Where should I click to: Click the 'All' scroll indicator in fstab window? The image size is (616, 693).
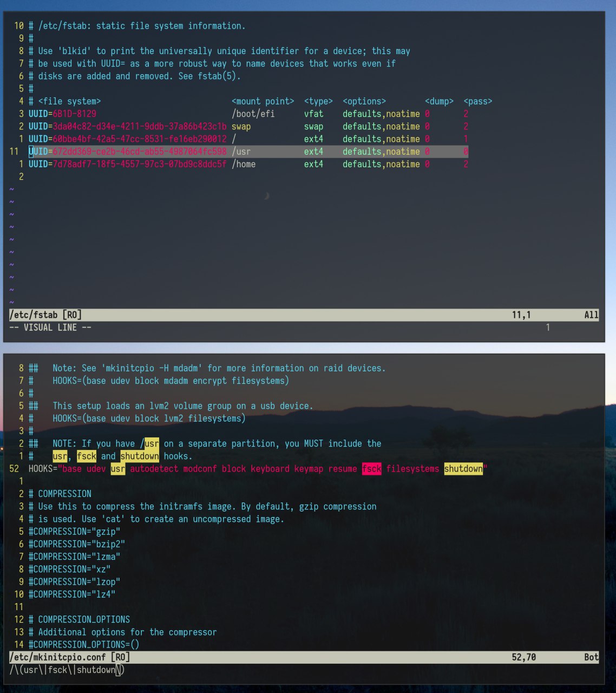click(591, 315)
